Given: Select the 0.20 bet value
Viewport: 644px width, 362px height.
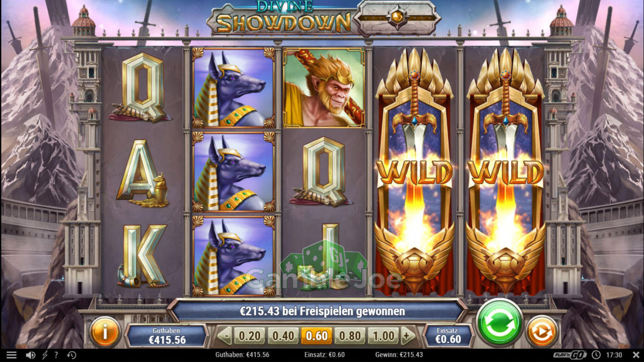Looking at the screenshot, I should click(249, 336).
